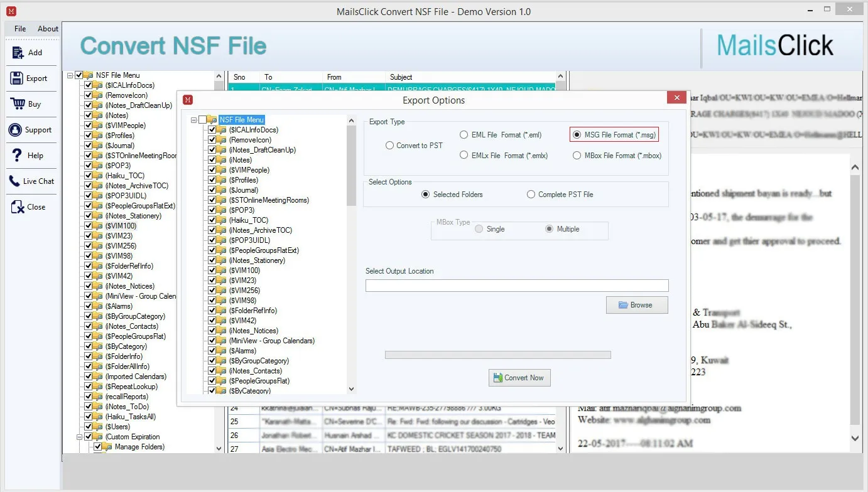Click the main folder tree scroll down arrow

click(x=219, y=449)
